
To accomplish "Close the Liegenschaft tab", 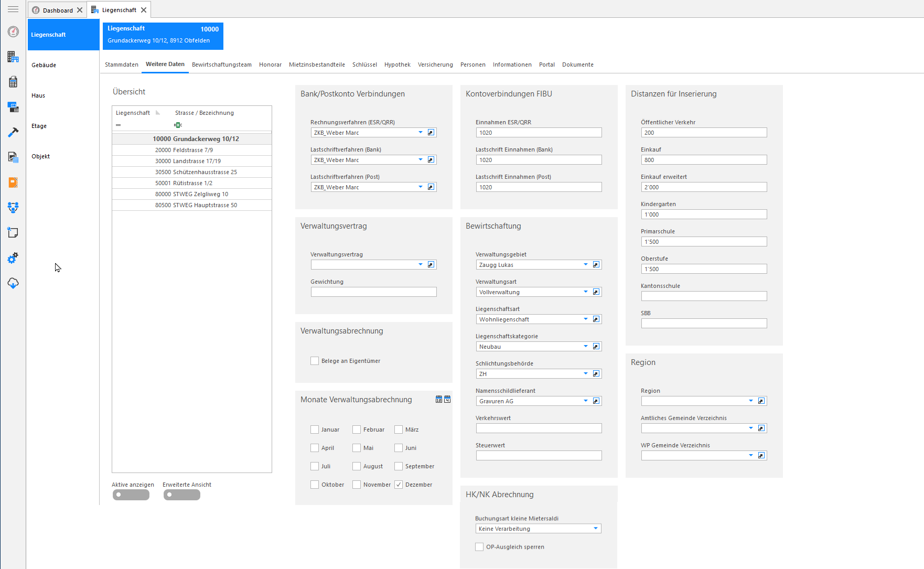I will (x=144, y=10).
